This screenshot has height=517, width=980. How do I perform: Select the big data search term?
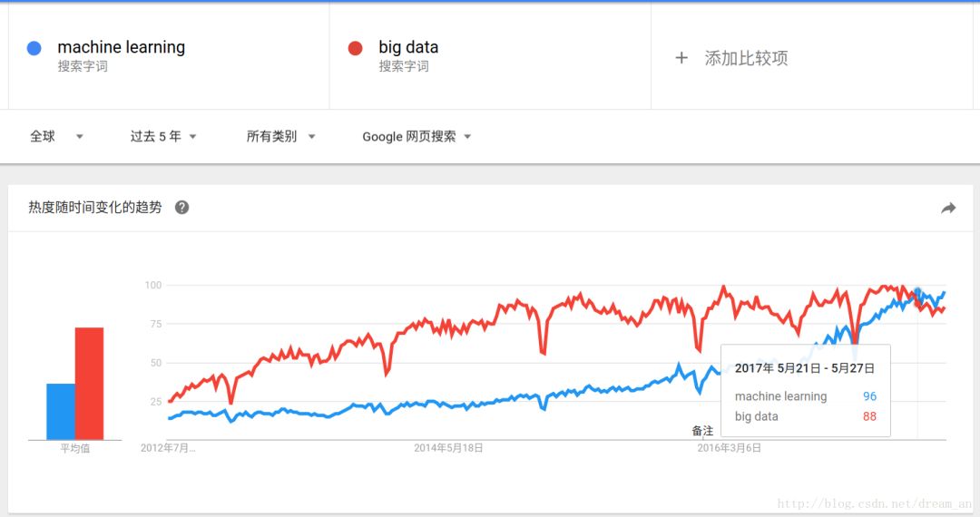click(x=408, y=47)
